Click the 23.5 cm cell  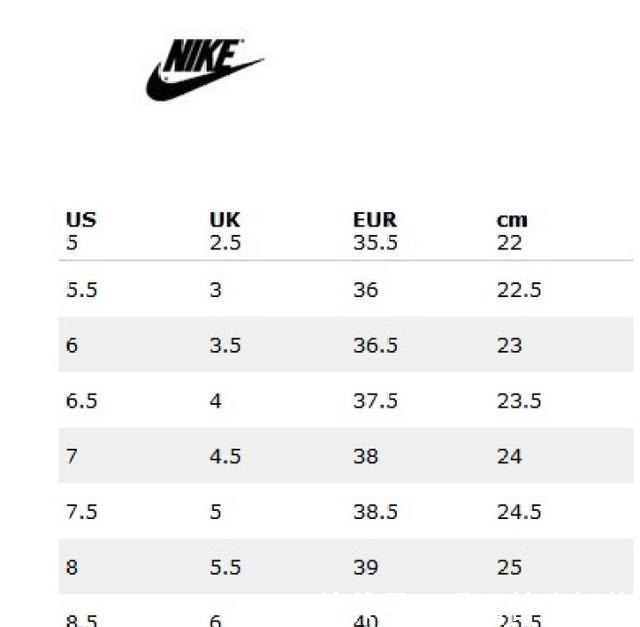coord(519,401)
